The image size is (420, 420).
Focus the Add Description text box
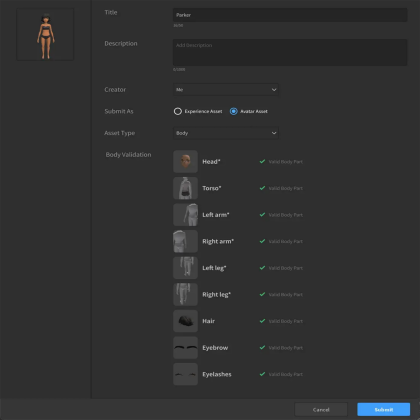click(290, 52)
